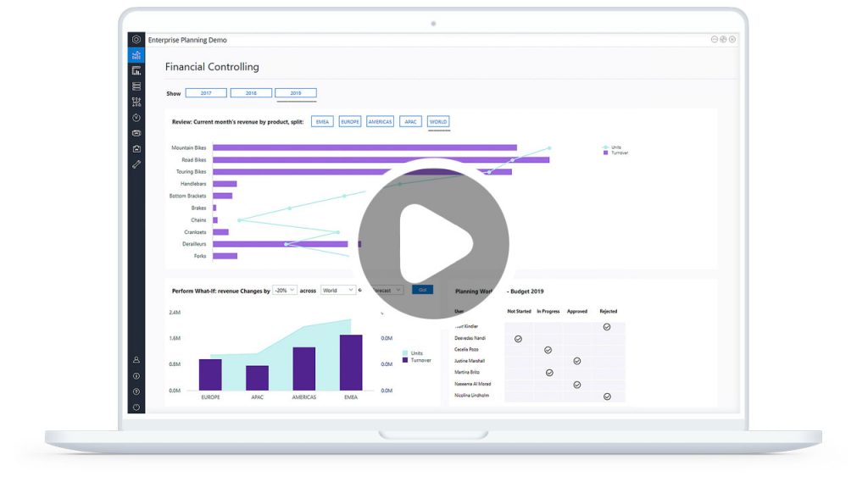The width and height of the screenshot is (868, 488).
Task: Click the "Enterprise Planning Demo" title text
Action: 187,40
